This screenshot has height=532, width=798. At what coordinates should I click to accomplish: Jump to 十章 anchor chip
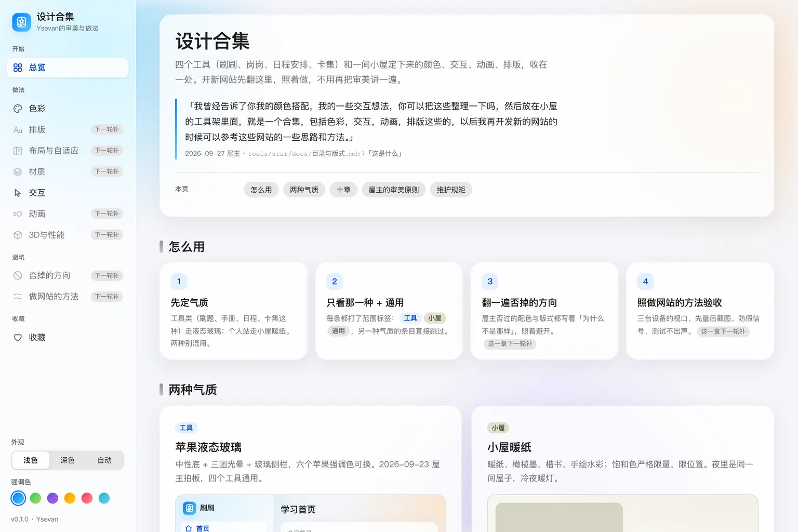pos(343,190)
